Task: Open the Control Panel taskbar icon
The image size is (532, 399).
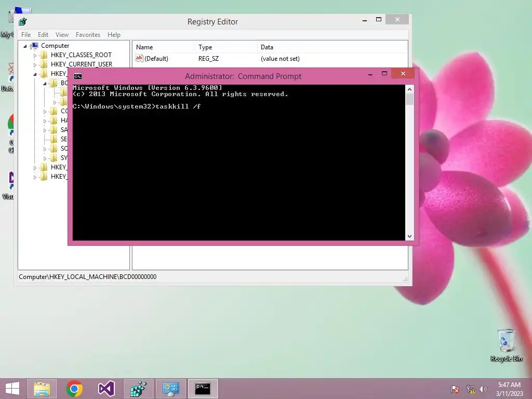Action: pos(170,389)
